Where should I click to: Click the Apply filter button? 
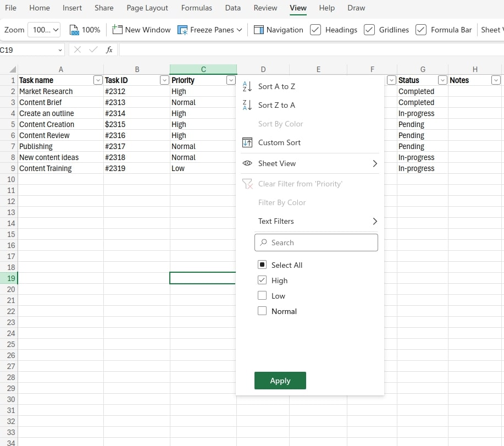(280, 381)
